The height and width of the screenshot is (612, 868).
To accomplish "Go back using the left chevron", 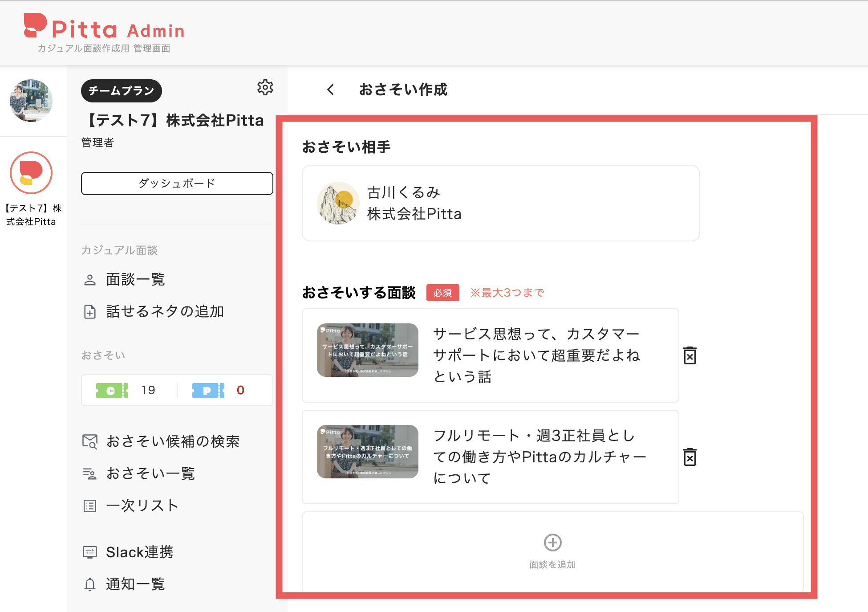I will tap(330, 90).
